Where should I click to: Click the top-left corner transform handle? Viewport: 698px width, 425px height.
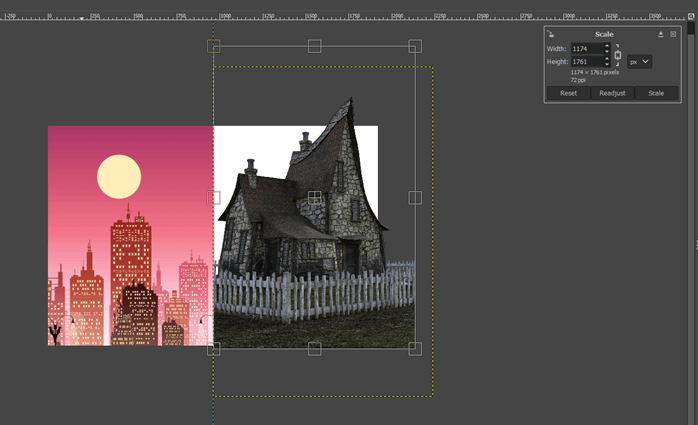(213, 46)
